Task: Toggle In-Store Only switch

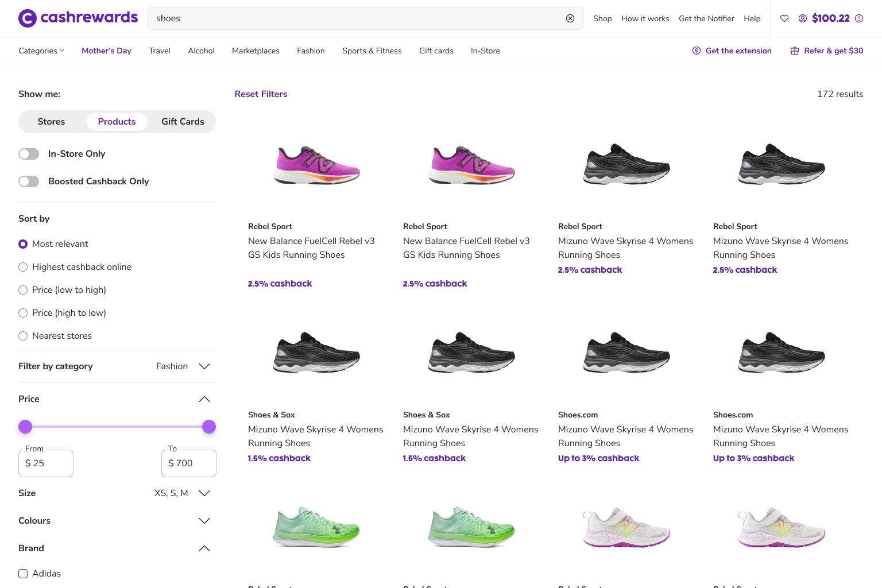Action: point(29,154)
